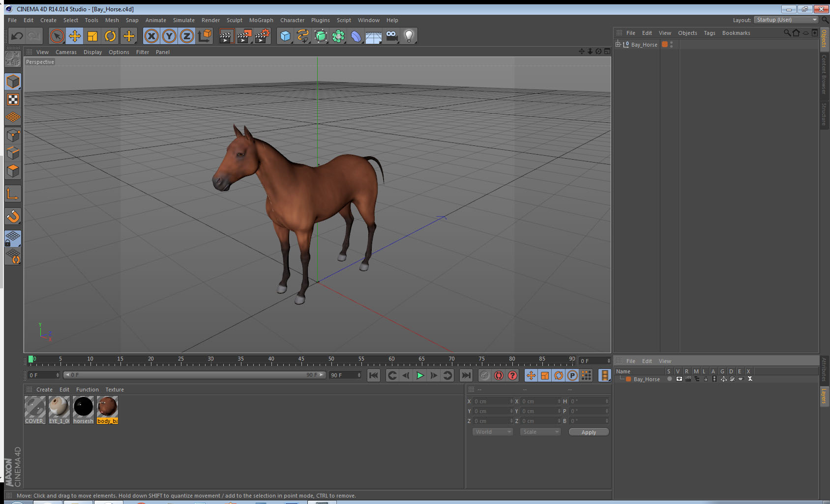
Task: Add a light object
Action: [x=409, y=36]
